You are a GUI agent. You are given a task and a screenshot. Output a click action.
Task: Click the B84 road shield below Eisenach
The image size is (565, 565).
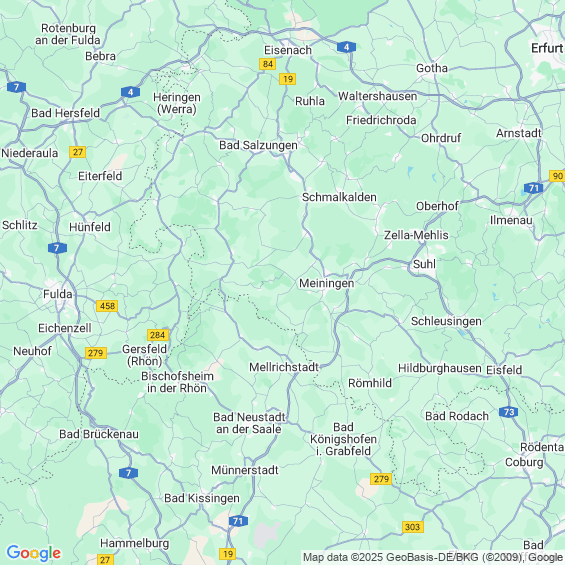[267, 64]
